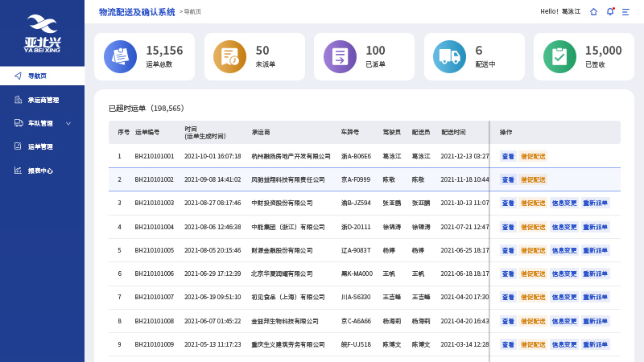This screenshot has height=362, width=644.
Task: Select order number BH210101006 cell
Action: click(155, 274)
